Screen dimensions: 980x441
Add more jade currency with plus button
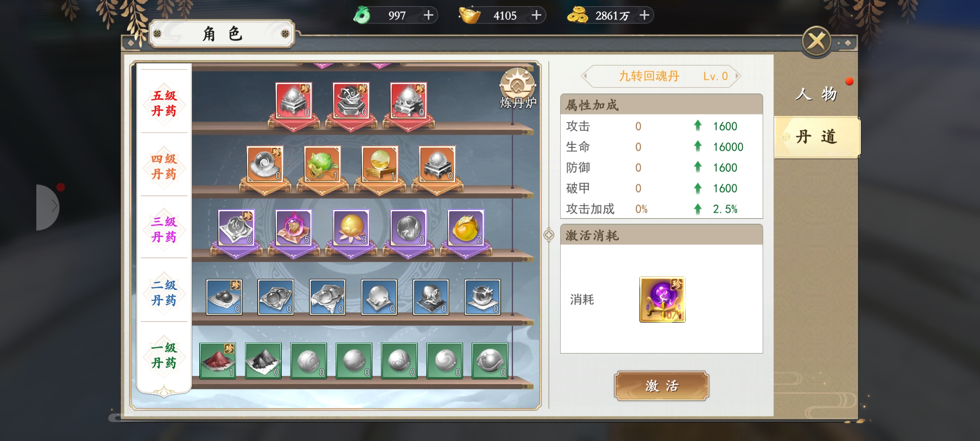coord(428,16)
